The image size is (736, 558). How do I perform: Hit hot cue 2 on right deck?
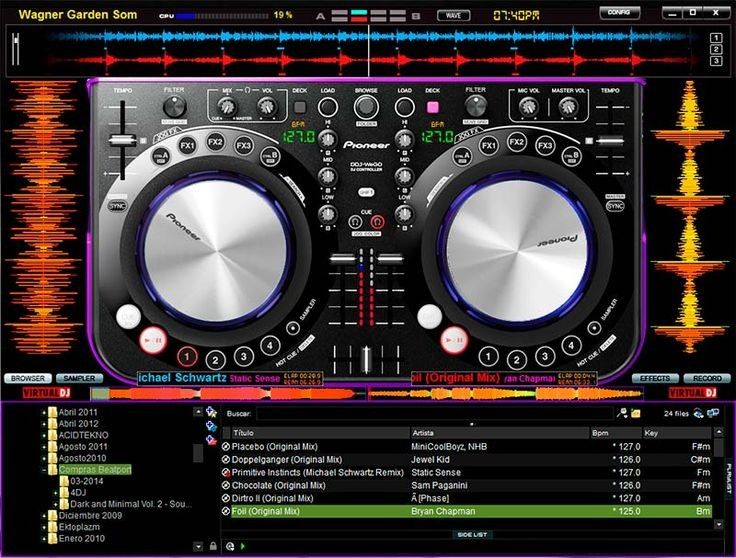[x=516, y=360]
